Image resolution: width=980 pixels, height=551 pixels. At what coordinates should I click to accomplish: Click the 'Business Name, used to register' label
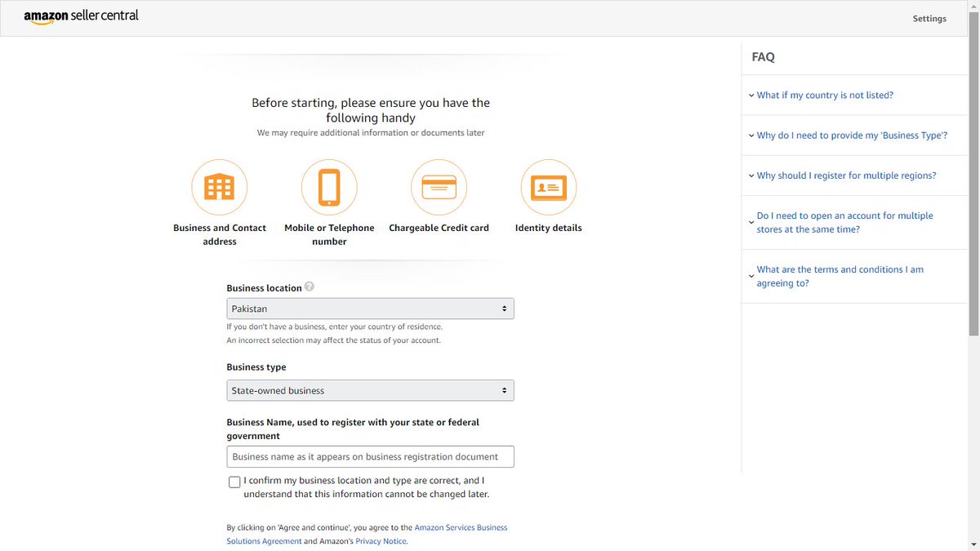[353, 429]
